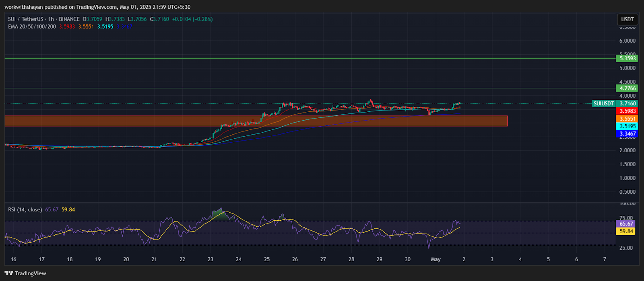Click the yellow RSI 59.84 axis label
644x281 pixels.
626,231
